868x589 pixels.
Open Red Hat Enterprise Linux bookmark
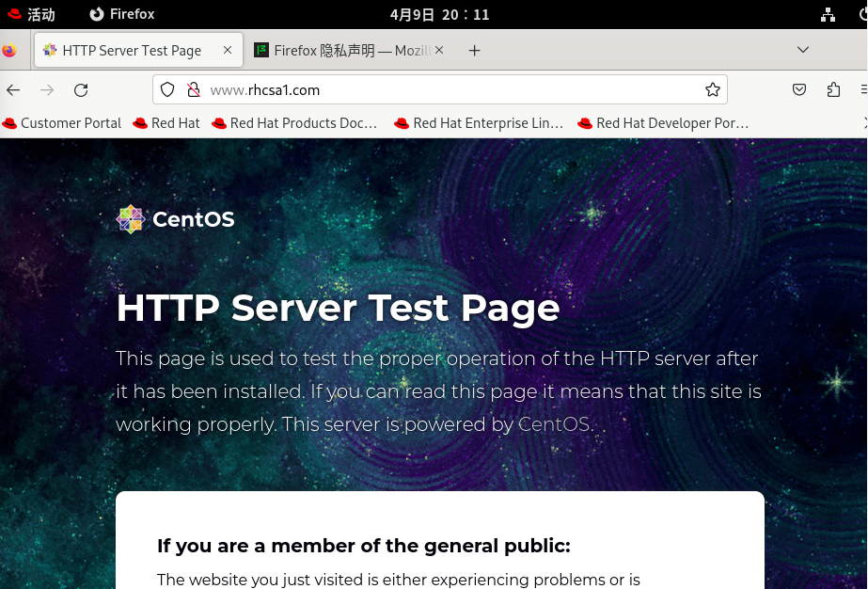pyautogui.click(x=479, y=123)
